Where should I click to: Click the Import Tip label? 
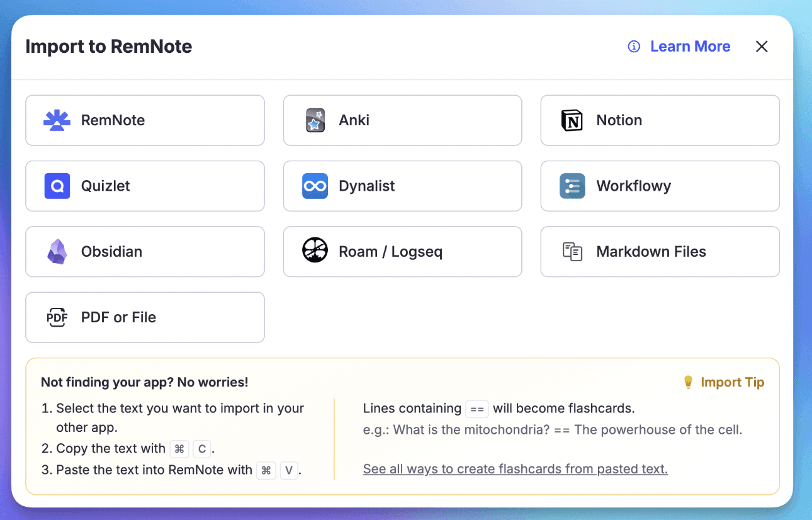[x=732, y=382]
